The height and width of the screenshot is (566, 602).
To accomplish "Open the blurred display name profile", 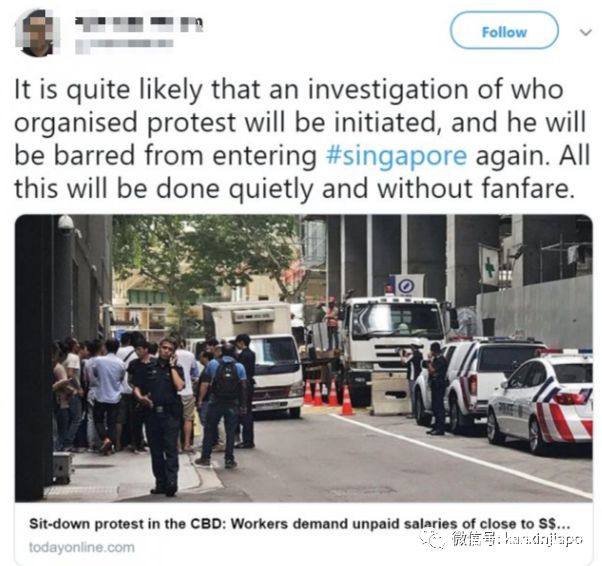I will click(139, 25).
